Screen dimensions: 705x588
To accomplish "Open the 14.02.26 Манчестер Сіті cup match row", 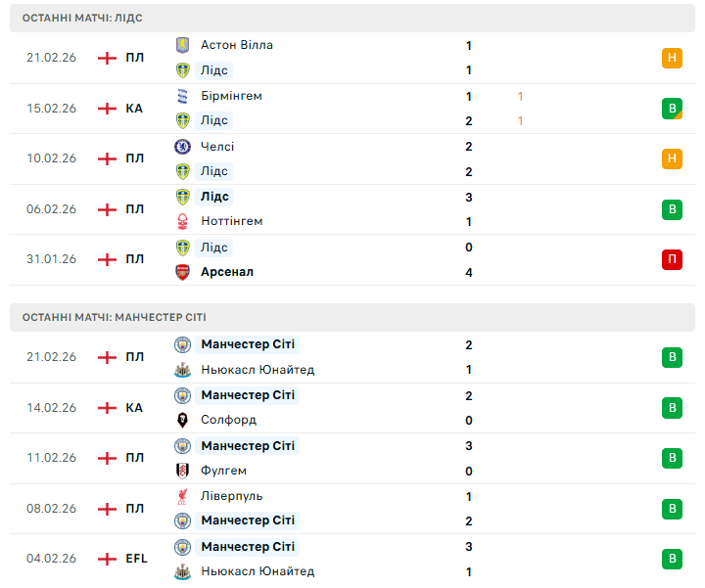I will click(352, 407).
